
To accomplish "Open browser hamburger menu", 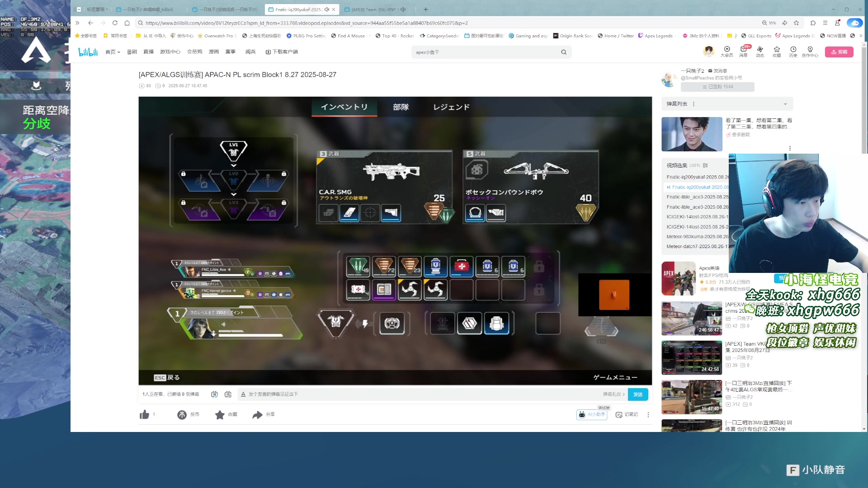I will pos(825,23).
